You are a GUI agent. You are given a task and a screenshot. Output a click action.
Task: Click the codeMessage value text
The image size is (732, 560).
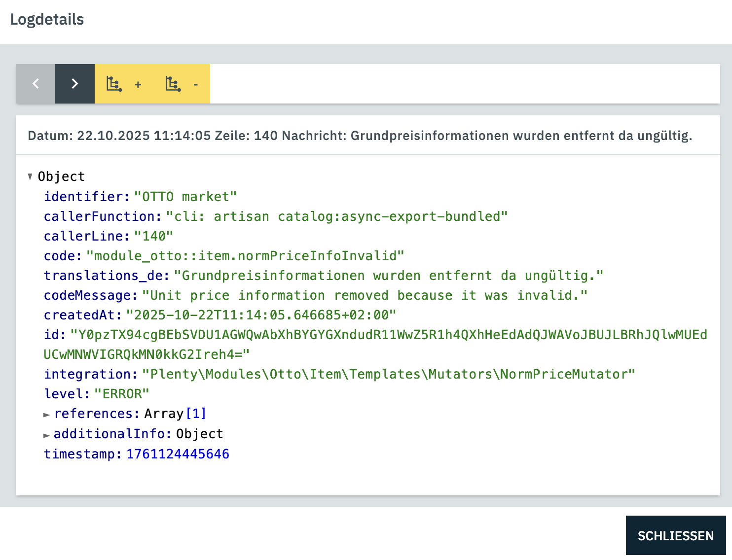[x=365, y=295]
